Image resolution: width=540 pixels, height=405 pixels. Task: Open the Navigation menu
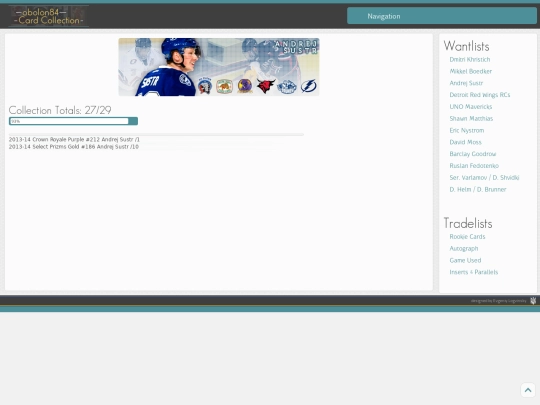tap(442, 16)
